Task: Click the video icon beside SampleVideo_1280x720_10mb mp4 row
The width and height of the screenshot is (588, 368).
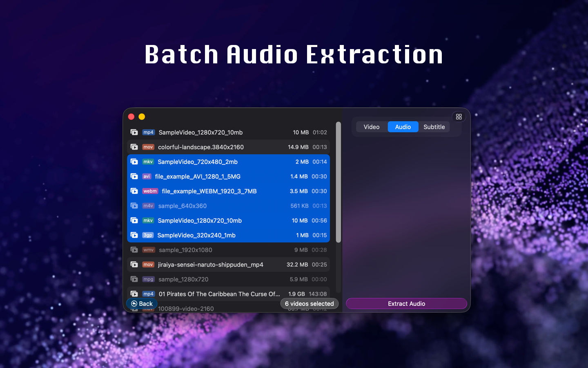Action: tap(134, 132)
